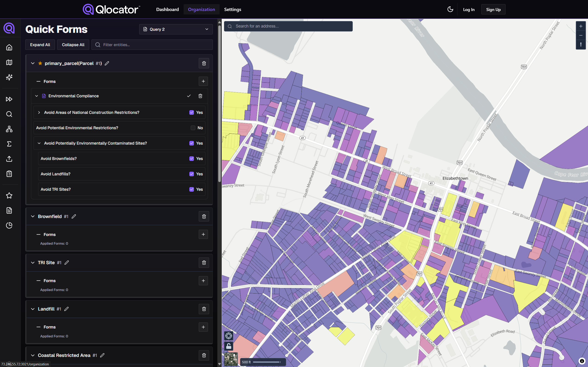Image resolution: width=588 pixels, height=367 pixels.
Task: Click the sigma summation sidebar icon
Action: pyautogui.click(x=9, y=144)
